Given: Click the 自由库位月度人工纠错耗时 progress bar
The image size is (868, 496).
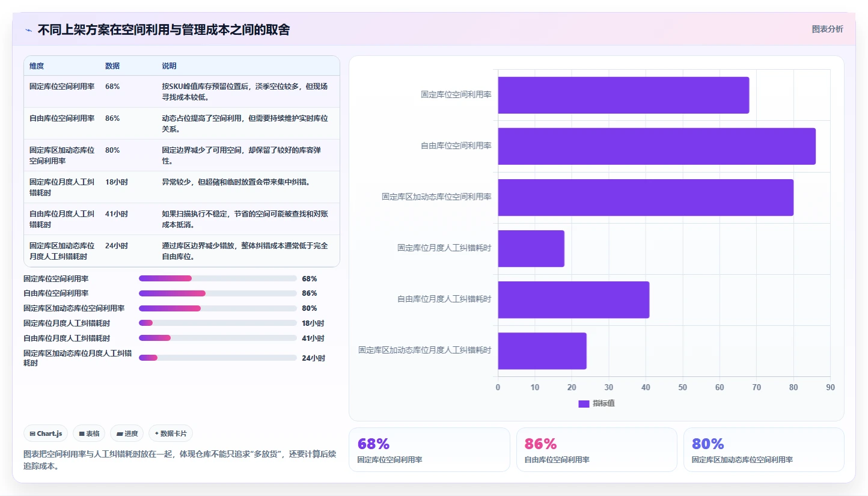Looking at the screenshot, I should pos(218,338).
